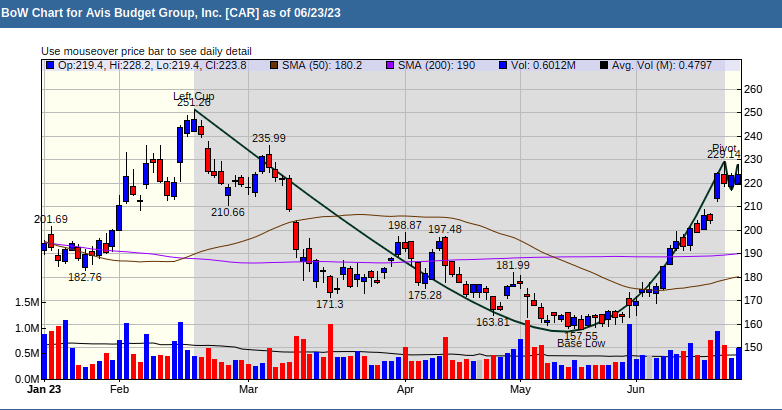The image size is (782, 410).
Task: Click the purple SMA (200) legend swatch
Action: [x=390, y=65]
